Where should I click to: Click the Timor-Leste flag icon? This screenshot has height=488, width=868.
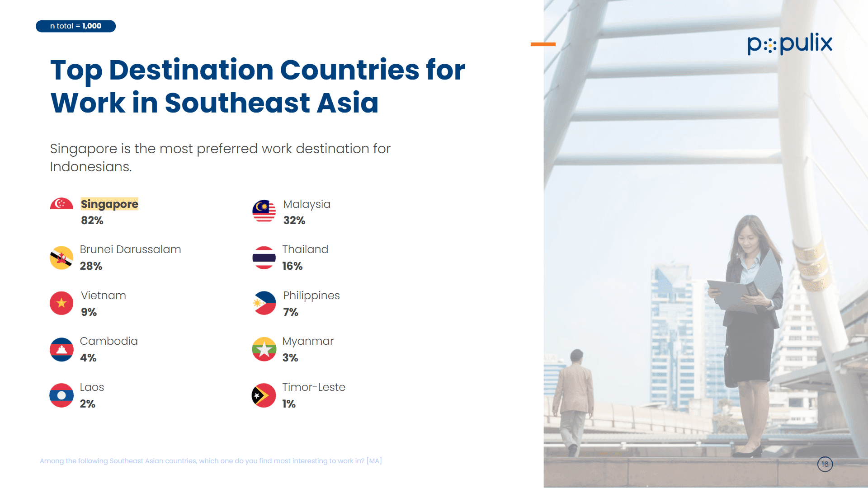pos(264,395)
